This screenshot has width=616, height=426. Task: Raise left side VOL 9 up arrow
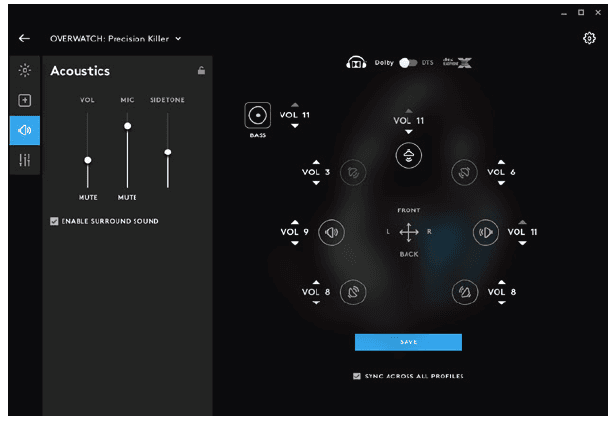(295, 222)
